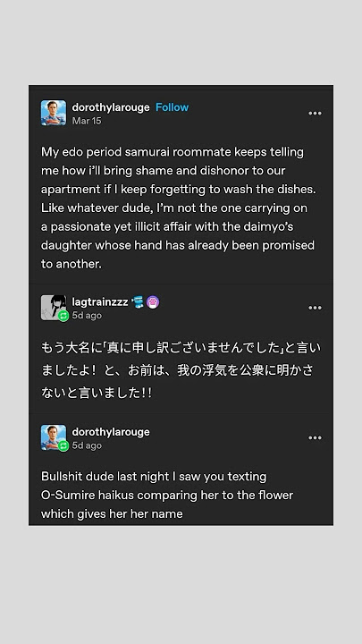Click the Japanese reply text by lagtrainzzz
The image size is (362, 644).
tap(181, 370)
